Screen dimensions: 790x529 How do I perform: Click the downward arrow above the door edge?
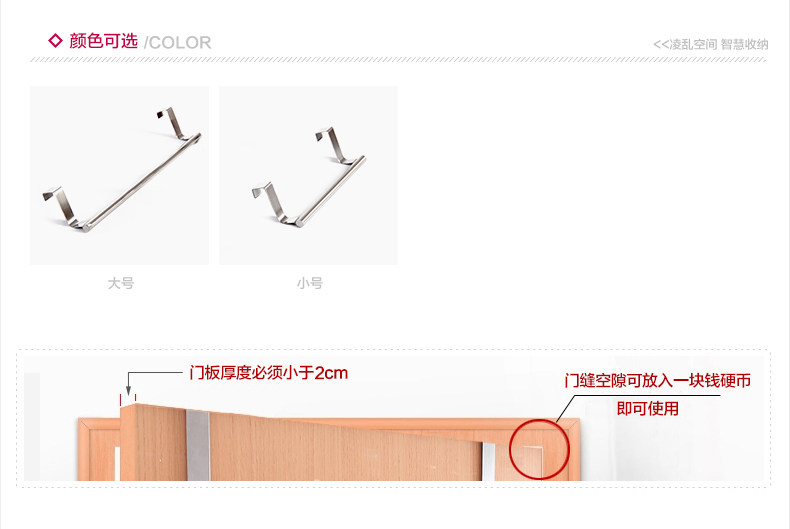coord(128,384)
